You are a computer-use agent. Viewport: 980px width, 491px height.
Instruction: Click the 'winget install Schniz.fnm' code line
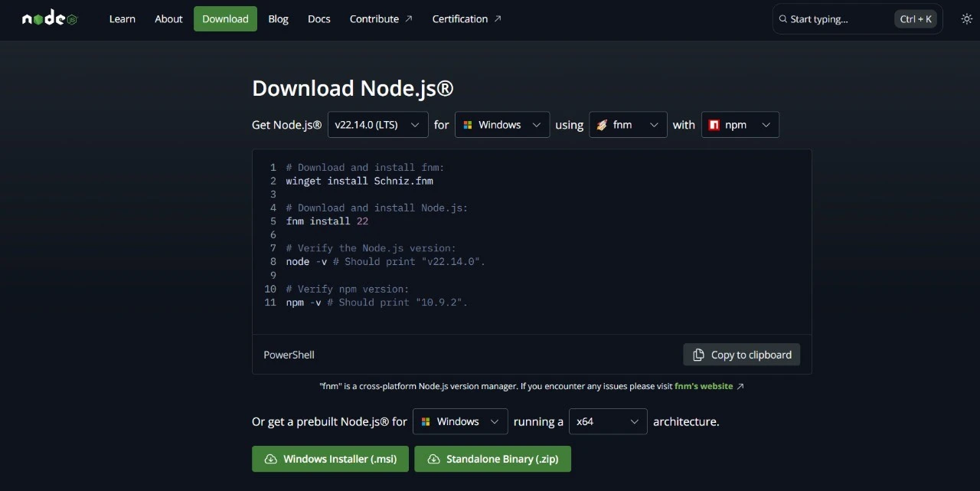[x=360, y=182]
